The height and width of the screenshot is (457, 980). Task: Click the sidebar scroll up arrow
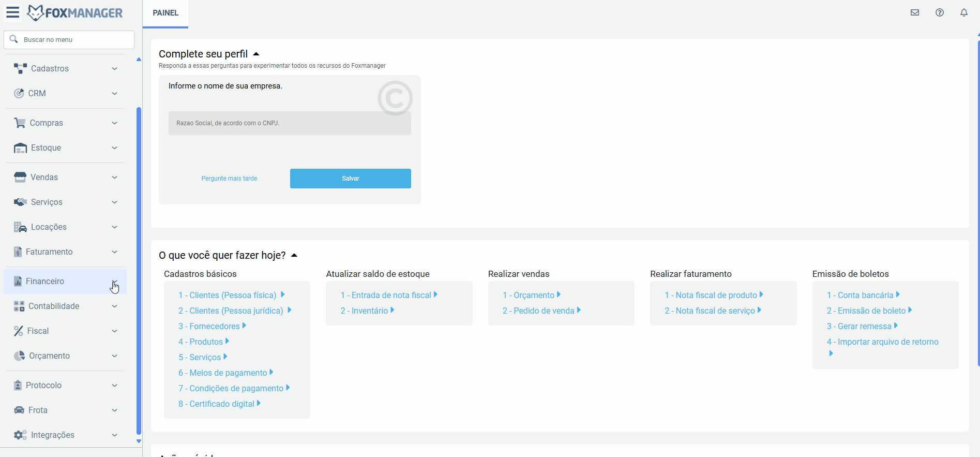(x=139, y=60)
